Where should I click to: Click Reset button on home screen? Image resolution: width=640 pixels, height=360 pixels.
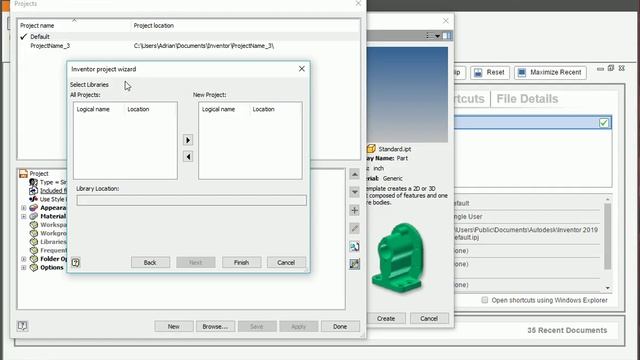[490, 72]
